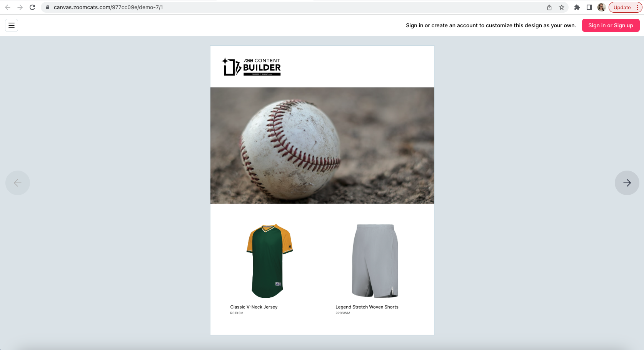Select the baseball hero image
This screenshot has width=644, height=350.
coord(322,145)
